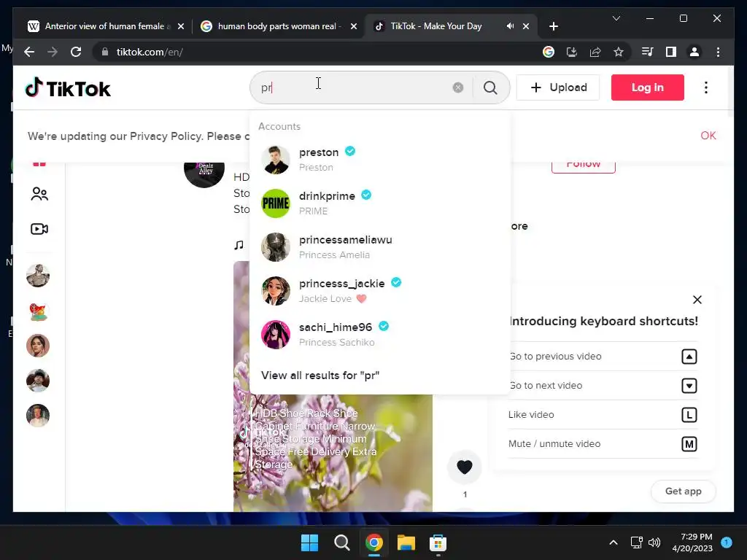Open the Chrome three-dot menu
This screenshot has width=747, height=560.
tap(718, 52)
